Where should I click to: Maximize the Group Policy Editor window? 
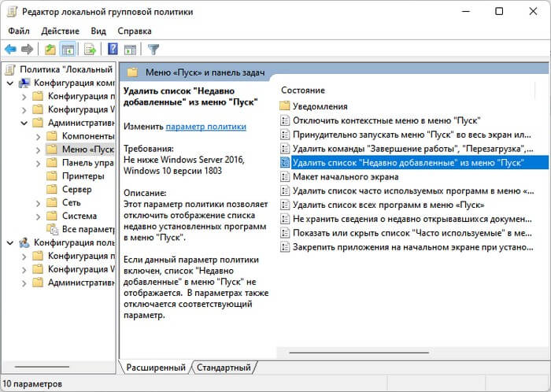pyautogui.click(x=499, y=11)
